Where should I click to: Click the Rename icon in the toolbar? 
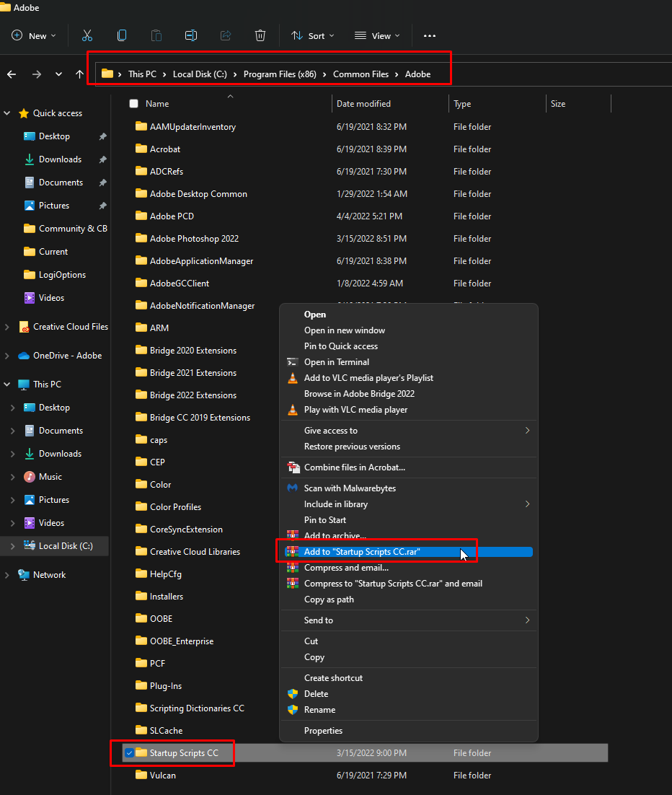coord(190,35)
